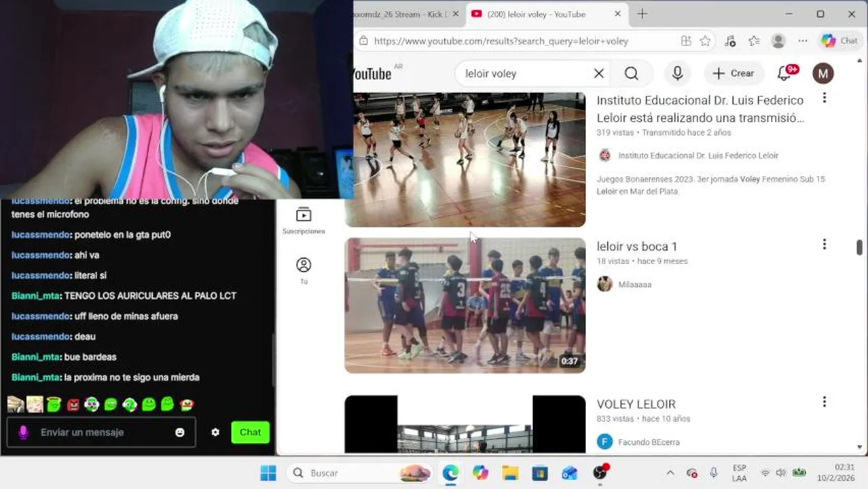
Task: Open OBS Studio from the taskbar
Action: point(600,473)
